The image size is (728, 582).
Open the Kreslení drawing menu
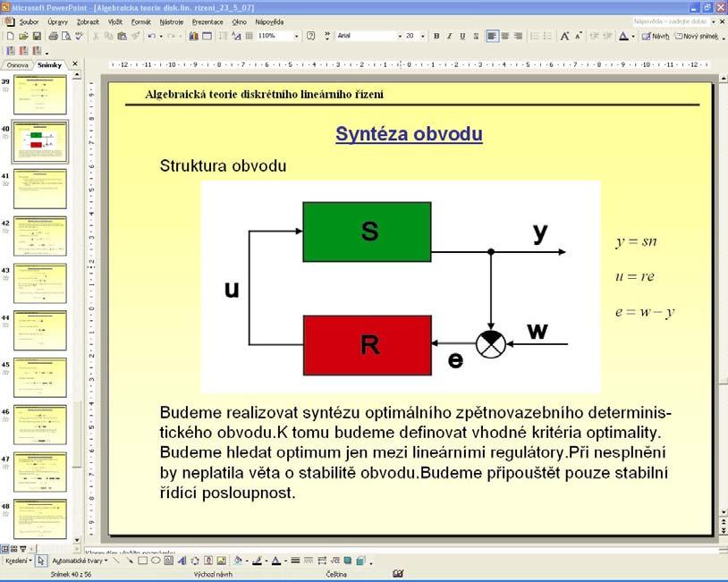18,561
